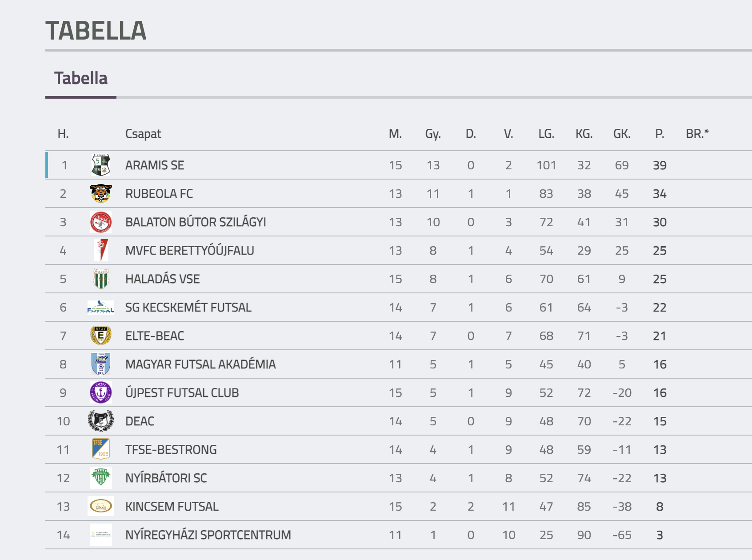Click the Csapat column header
The width and height of the screenshot is (752, 560).
143,134
